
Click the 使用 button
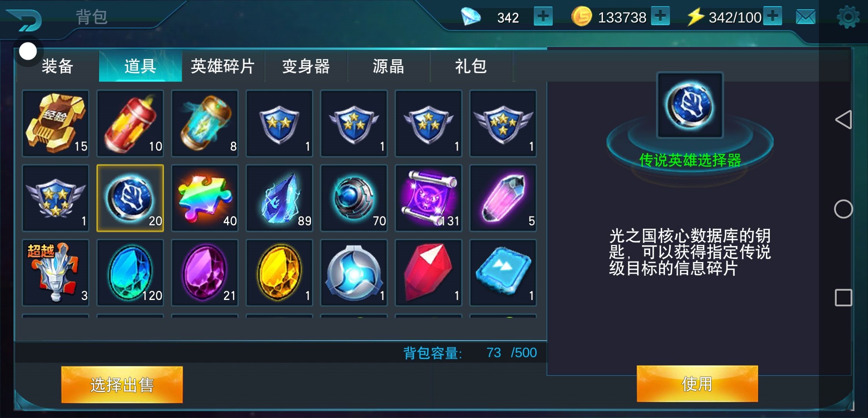point(697,384)
